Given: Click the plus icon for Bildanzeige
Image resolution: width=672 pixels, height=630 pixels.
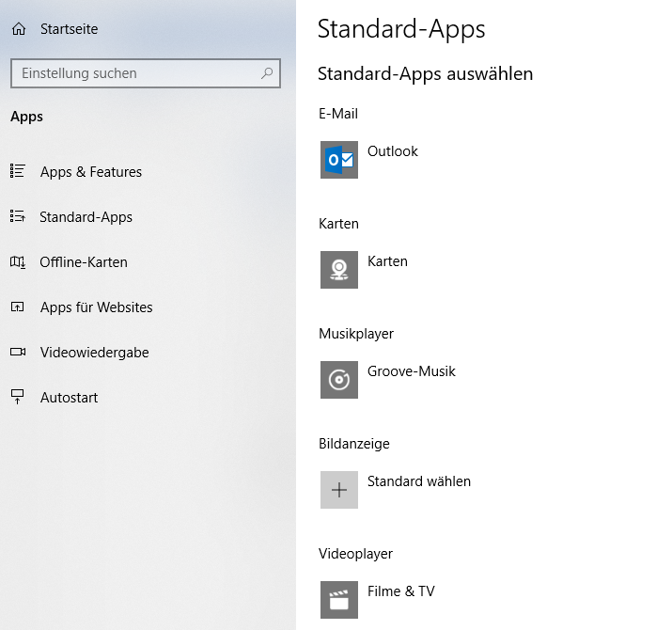Looking at the screenshot, I should 339,490.
